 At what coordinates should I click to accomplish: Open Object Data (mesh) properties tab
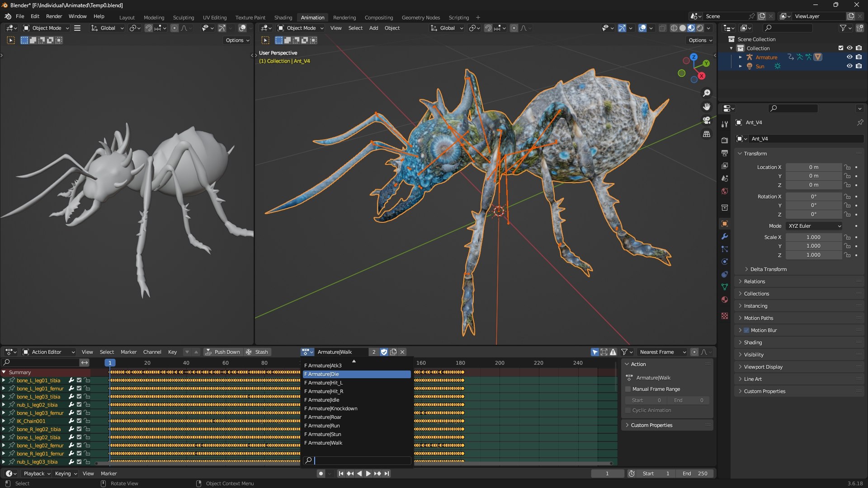click(725, 287)
